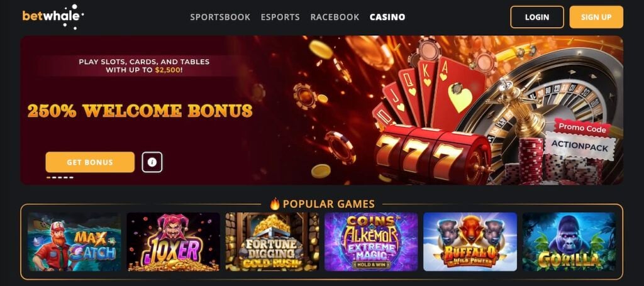Screen dimensions: 644x286
Task: Launch the Gorilla slot game
Action: [569, 241]
